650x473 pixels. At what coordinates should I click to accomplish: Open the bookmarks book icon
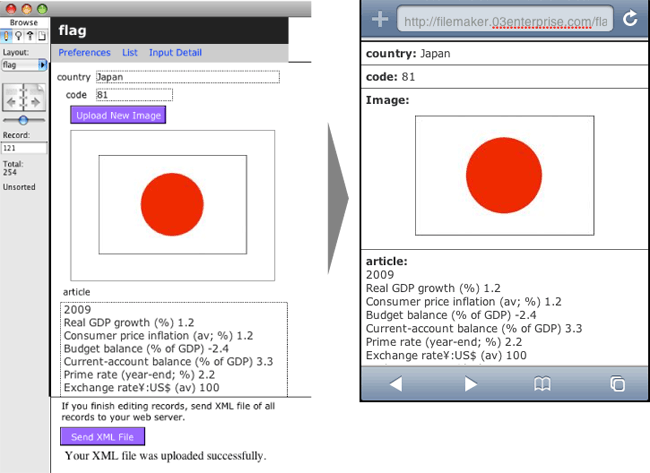542,384
